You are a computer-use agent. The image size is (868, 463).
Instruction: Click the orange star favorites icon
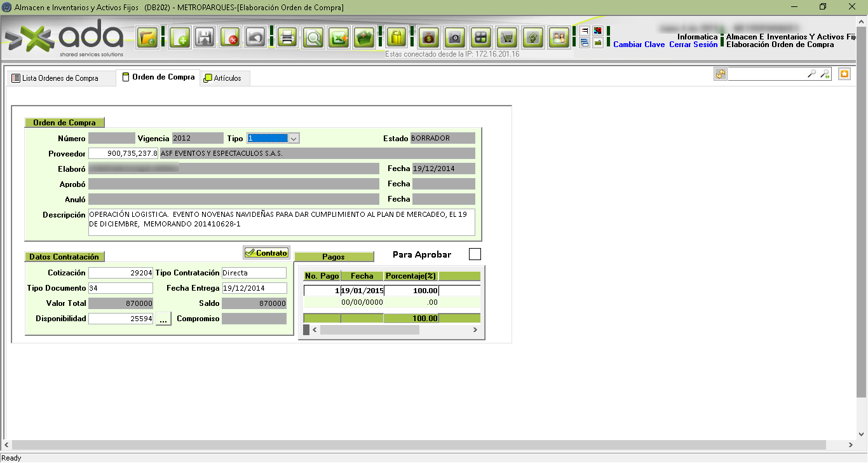click(844, 74)
